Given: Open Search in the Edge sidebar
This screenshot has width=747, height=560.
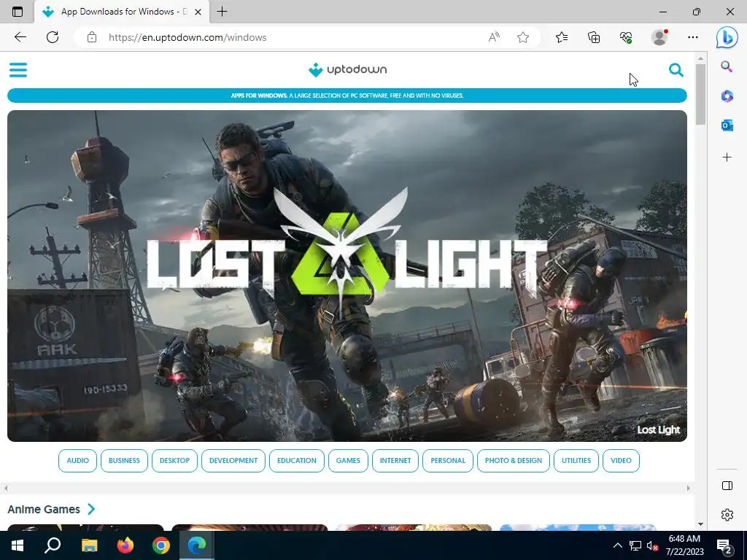Looking at the screenshot, I should click(x=727, y=66).
